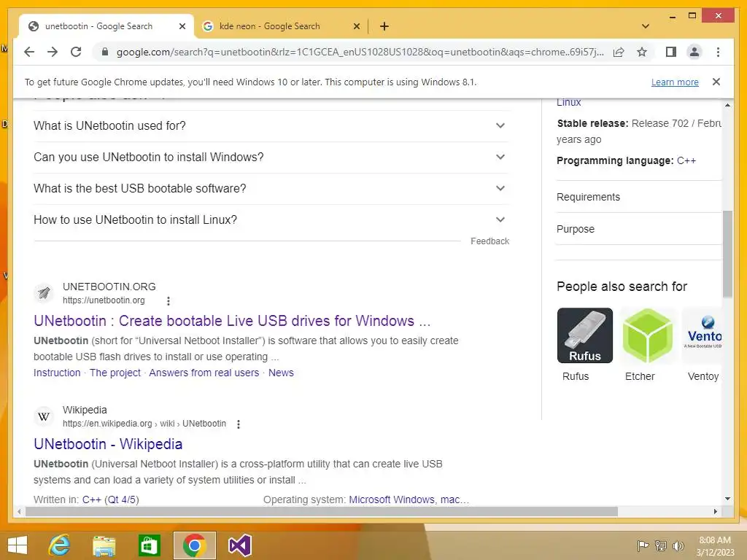Screen dimensions: 747x560
Task: Click the scroll down arrow
Action: point(727,499)
